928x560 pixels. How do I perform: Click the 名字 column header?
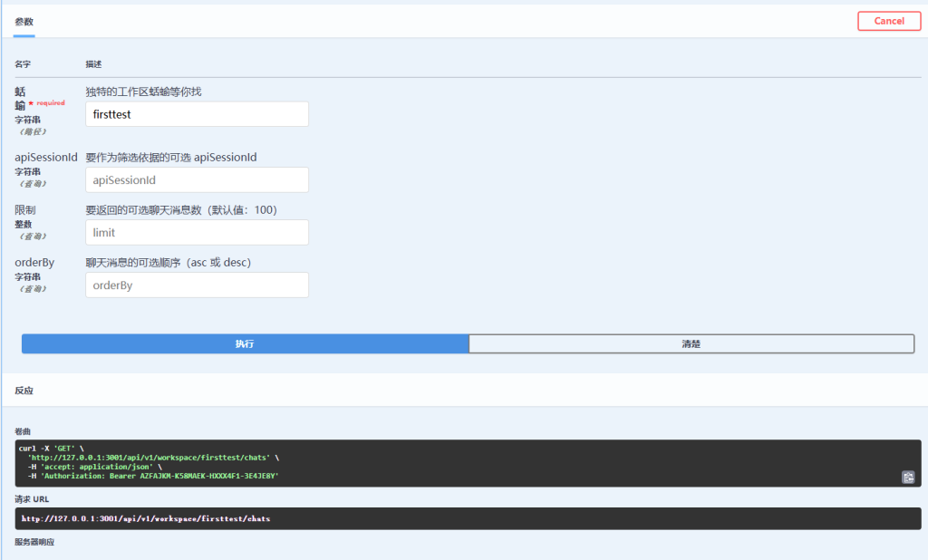click(x=23, y=64)
